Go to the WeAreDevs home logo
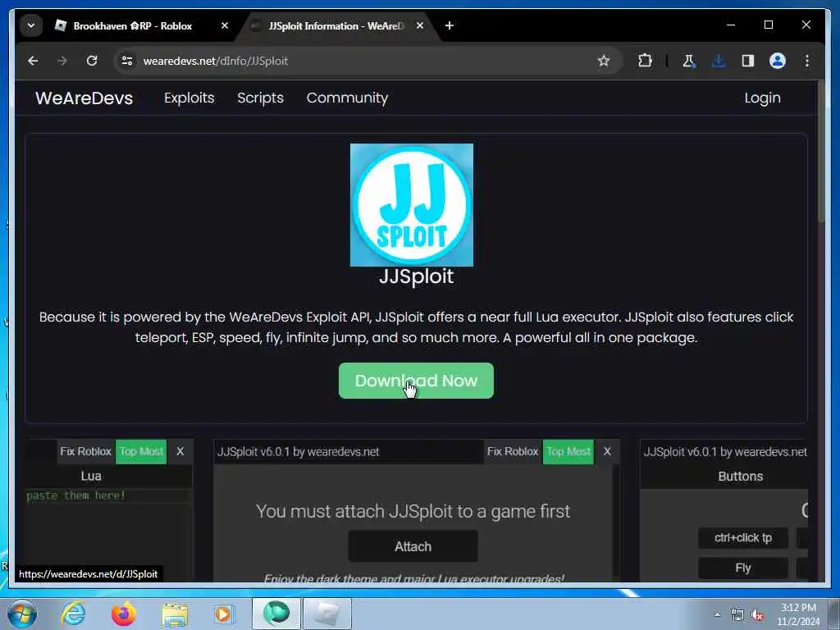Screen dimensions: 840x630 pos(84,98)
